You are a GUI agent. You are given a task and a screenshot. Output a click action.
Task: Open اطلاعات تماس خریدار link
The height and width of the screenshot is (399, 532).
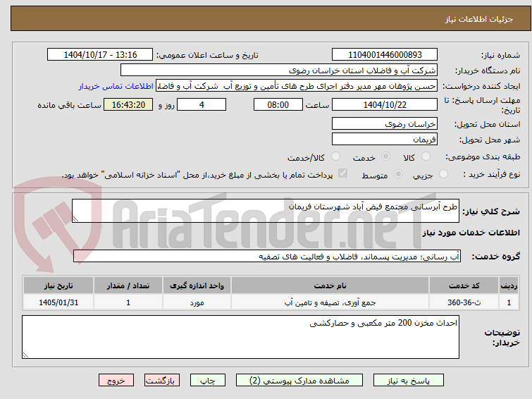[x=116, y=86]
